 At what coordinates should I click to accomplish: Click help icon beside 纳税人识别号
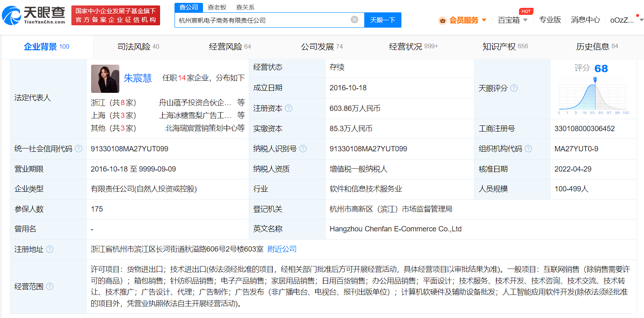[x=303, y=149]
